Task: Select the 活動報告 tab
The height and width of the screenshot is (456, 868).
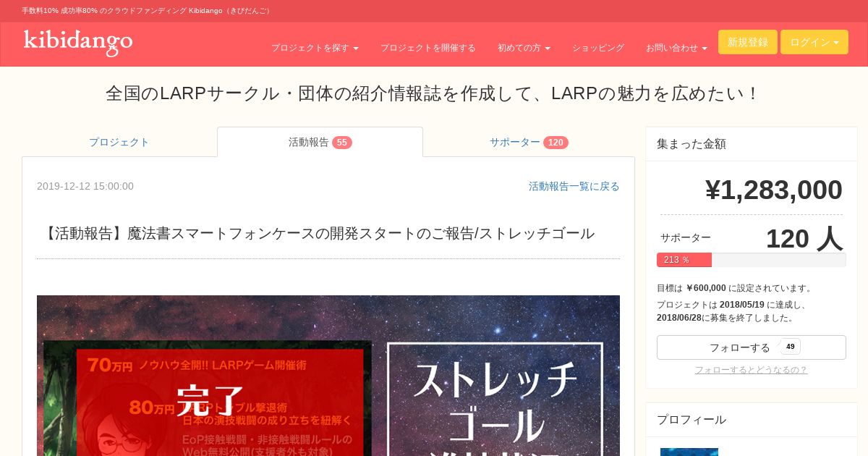Action: tap(320, 142)
